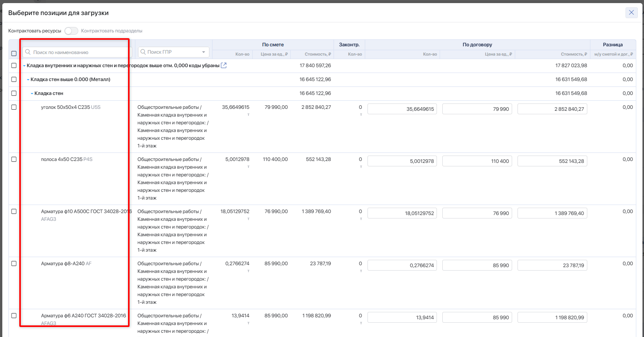
Task: Click the Разница column header
Action: 612,45
